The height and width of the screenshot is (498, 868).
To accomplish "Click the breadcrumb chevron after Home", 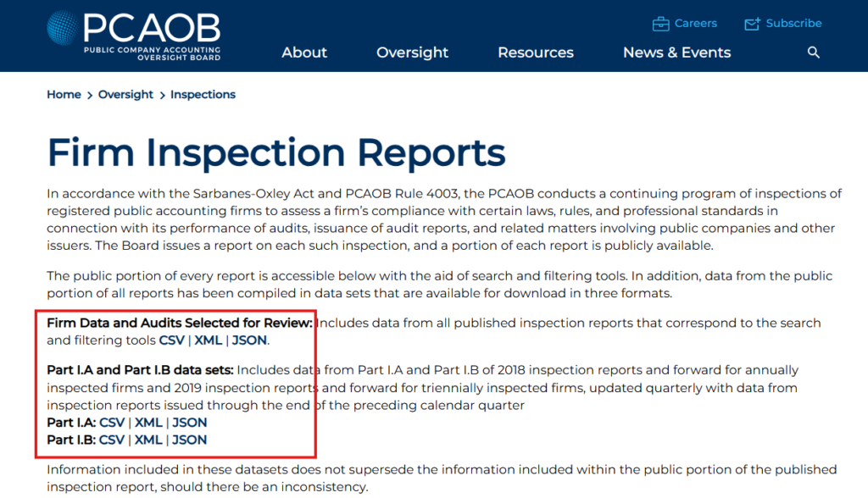I will coord(90,96).
